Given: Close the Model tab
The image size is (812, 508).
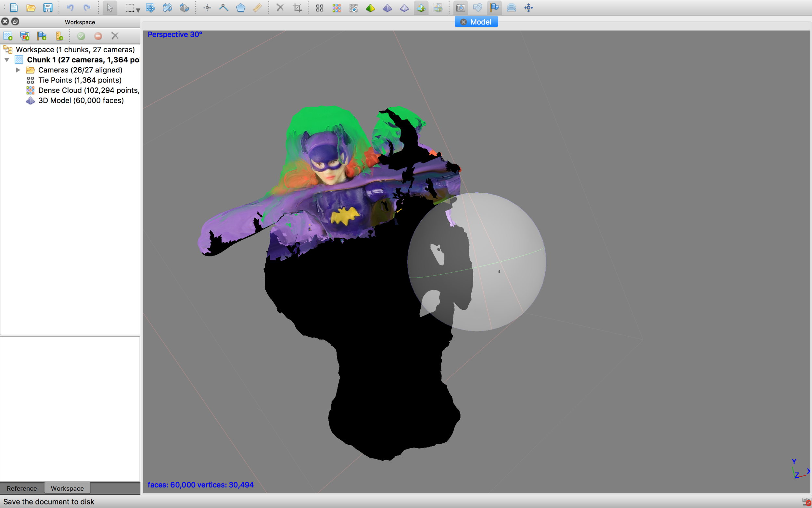Looking at the screenshot, I should click(463, 22).
